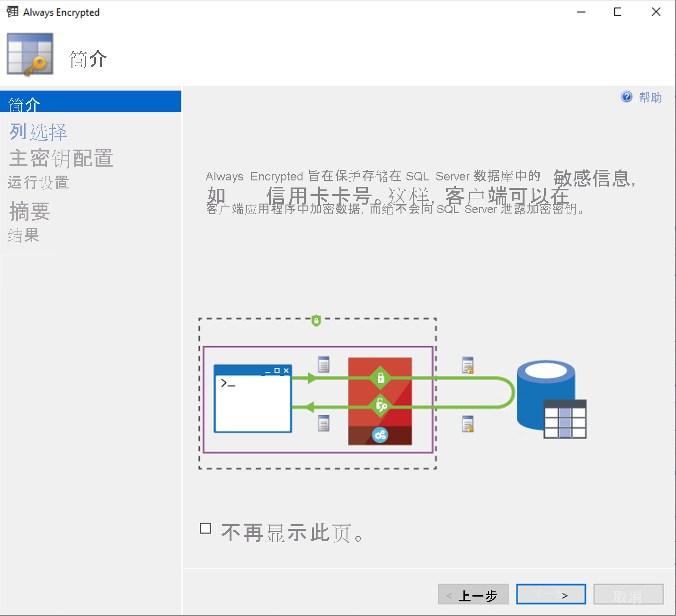This screenshot has height=616, width=676.
Task: Select the 结果 step in the sidebar
Action: pos(23,235)
